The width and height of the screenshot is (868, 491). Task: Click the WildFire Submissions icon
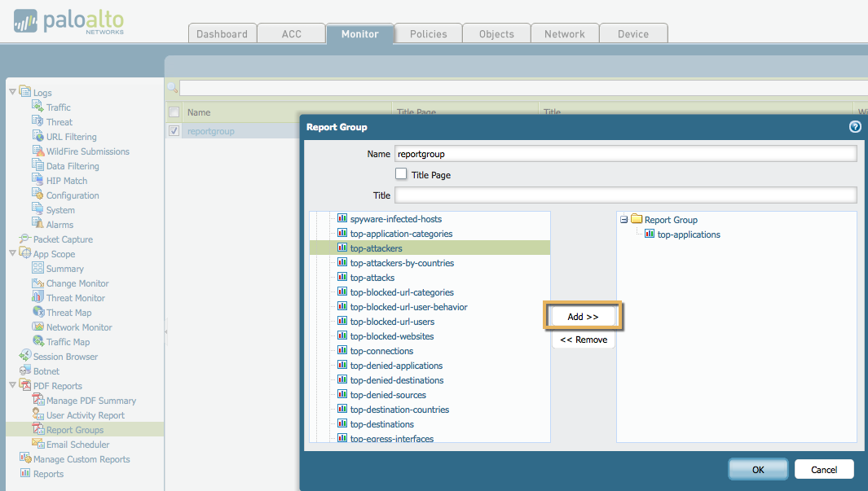coord(37,151)
